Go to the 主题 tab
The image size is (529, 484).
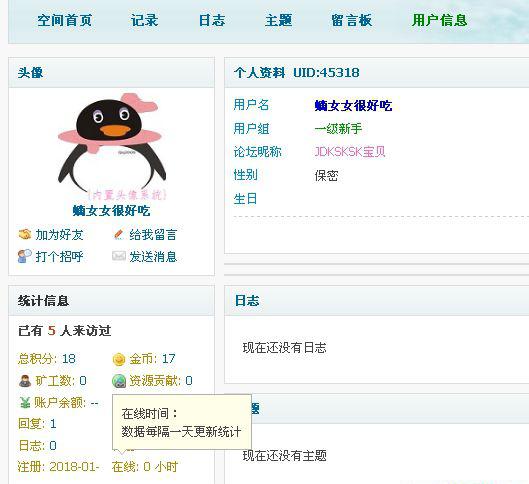(x=278, y=20)
